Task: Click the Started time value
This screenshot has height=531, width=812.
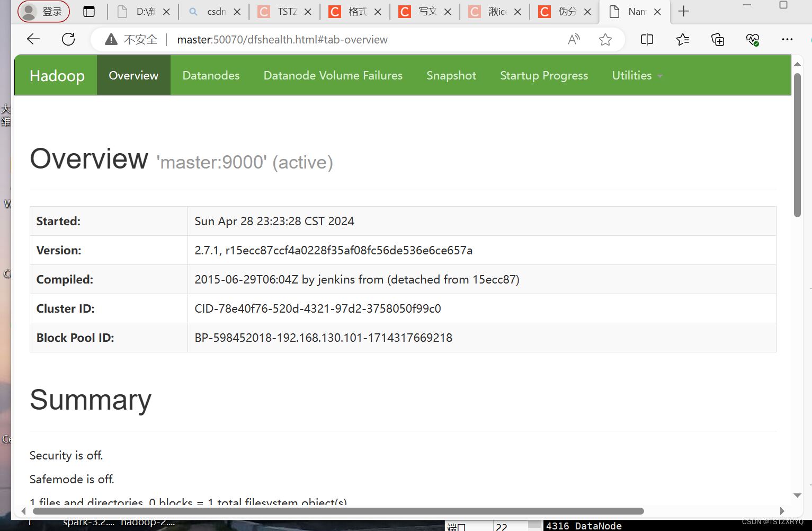Action: [274, 221]
